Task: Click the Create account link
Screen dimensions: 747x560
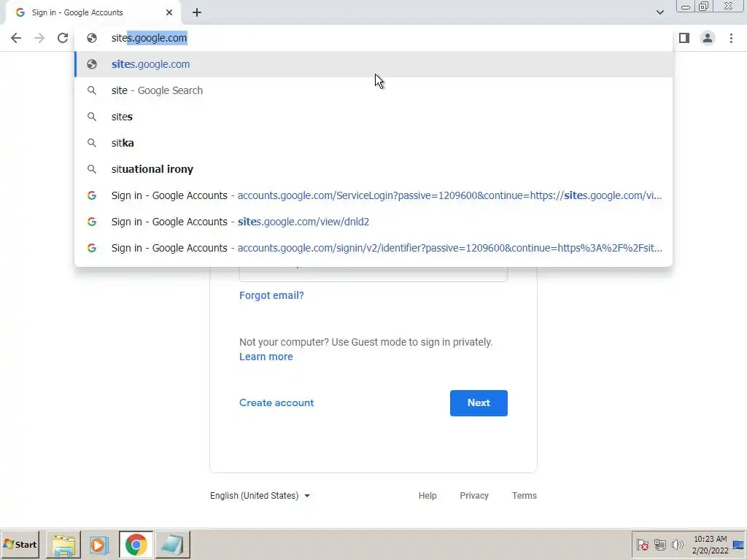Action: tap(276, 402)
